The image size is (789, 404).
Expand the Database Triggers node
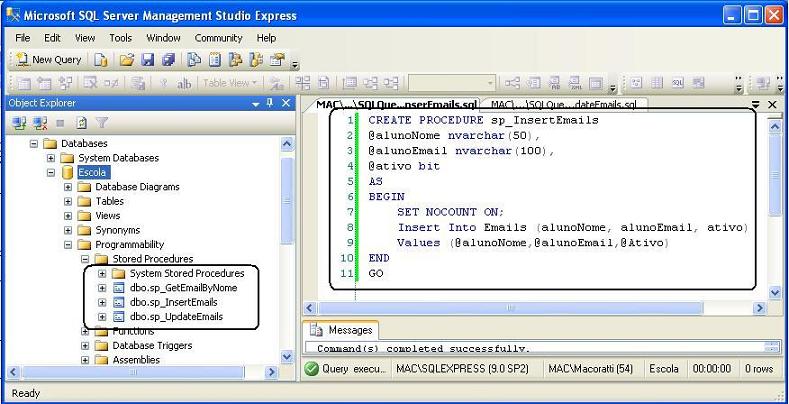click(85, 346)
